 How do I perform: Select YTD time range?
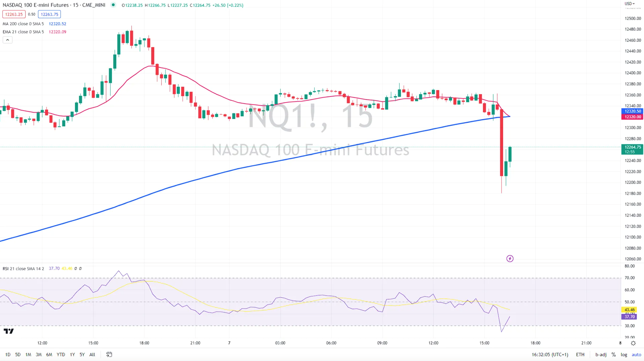pyautogui.click(x=61, y=355)
